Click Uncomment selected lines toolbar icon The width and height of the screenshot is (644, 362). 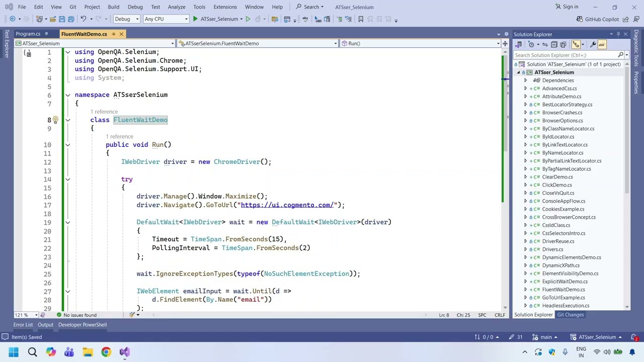[x=348, y=19]
